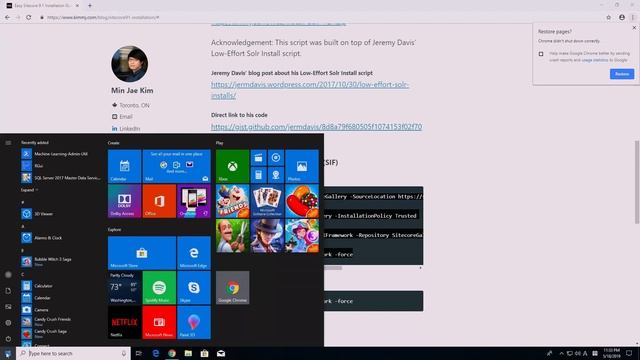Open the OneNote tile
Screen dimensions: 640x360
point(194,201)
